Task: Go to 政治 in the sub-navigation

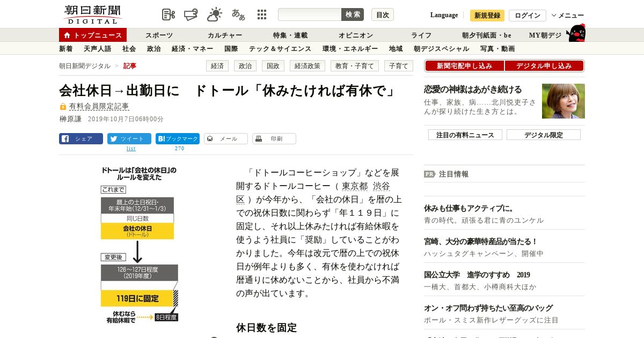Action: point(153,49)
